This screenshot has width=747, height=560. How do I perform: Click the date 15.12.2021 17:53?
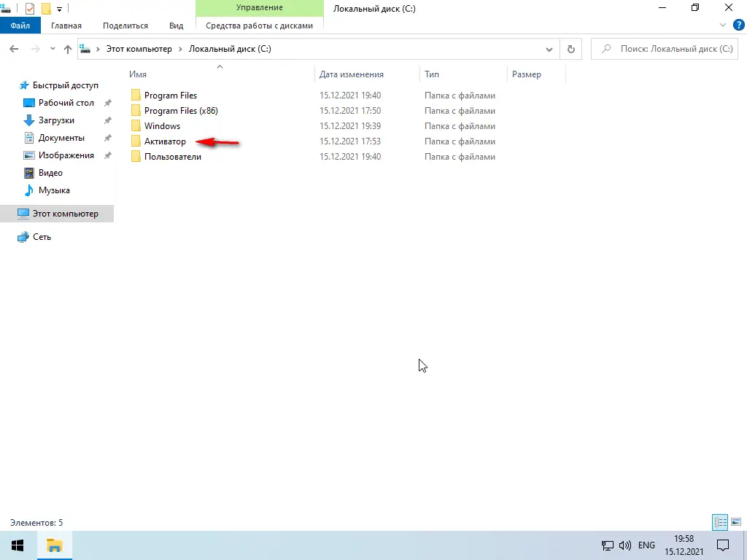coord(350,141)
